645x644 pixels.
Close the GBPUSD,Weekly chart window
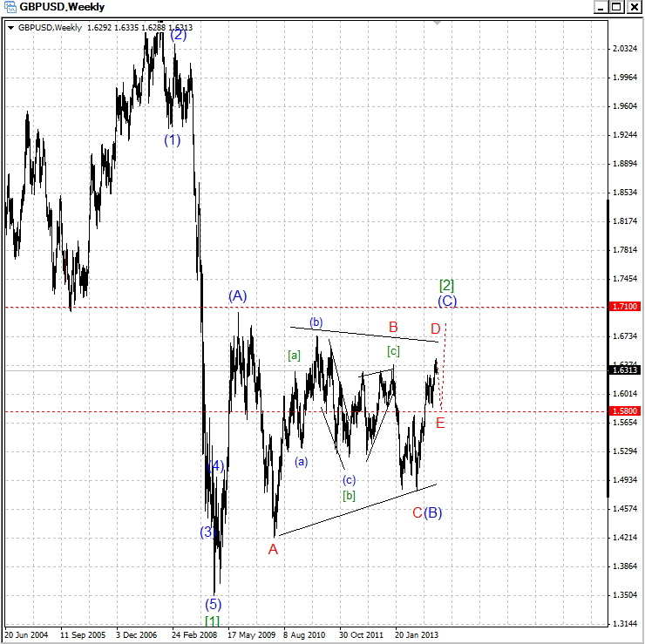634,7
